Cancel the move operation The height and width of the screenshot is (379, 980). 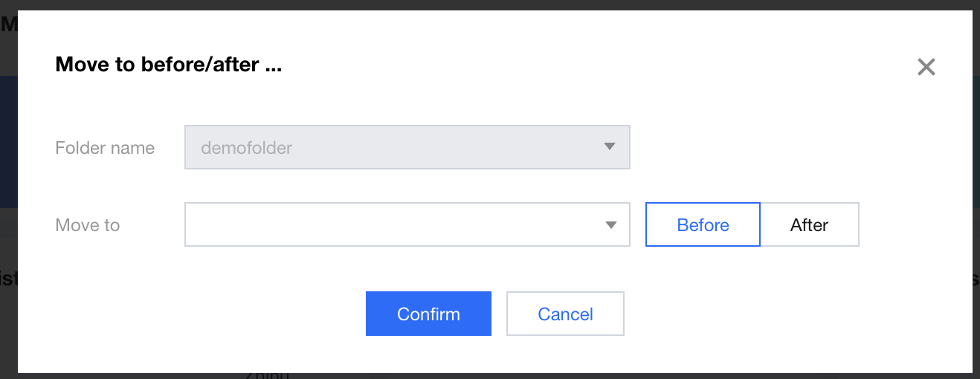[x=565, y=314]
